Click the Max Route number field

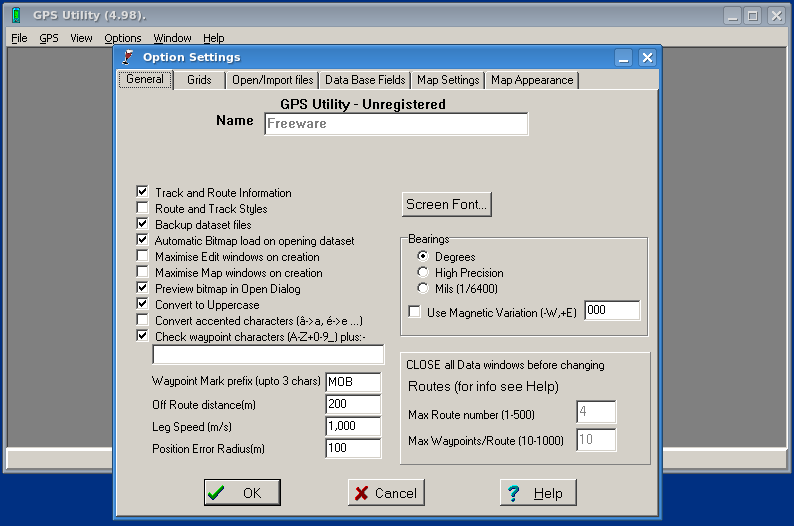click(596, 412)
